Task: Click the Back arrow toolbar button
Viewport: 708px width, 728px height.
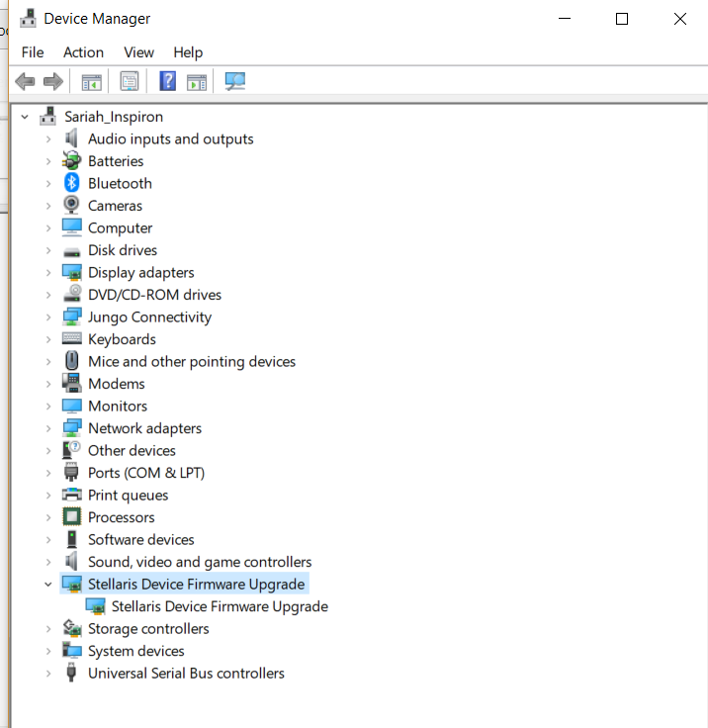Action: coord(25,82)
